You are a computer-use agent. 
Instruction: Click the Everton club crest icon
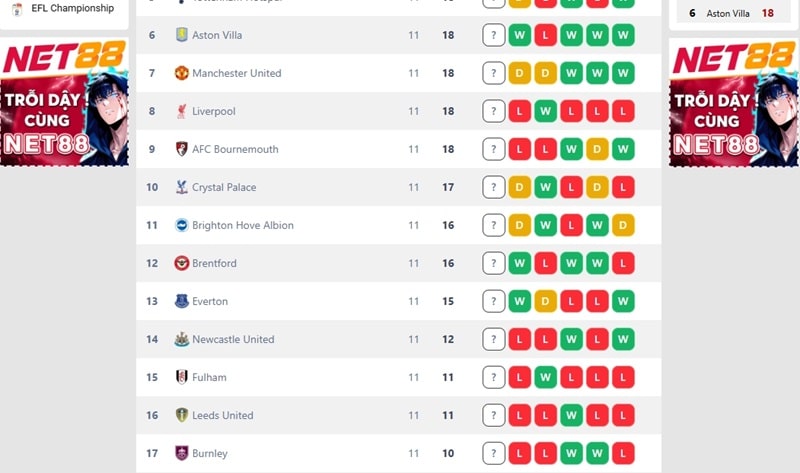pyautogui.click(x=181, y=301)
